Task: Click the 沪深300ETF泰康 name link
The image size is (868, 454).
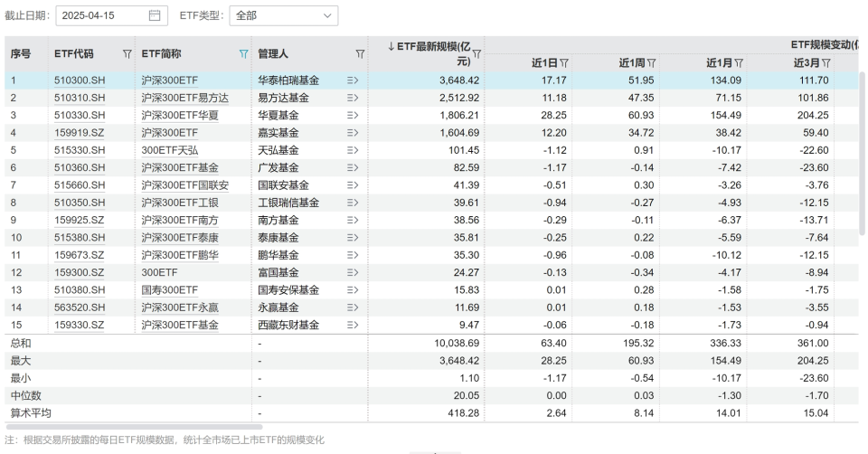Action: 180,238
